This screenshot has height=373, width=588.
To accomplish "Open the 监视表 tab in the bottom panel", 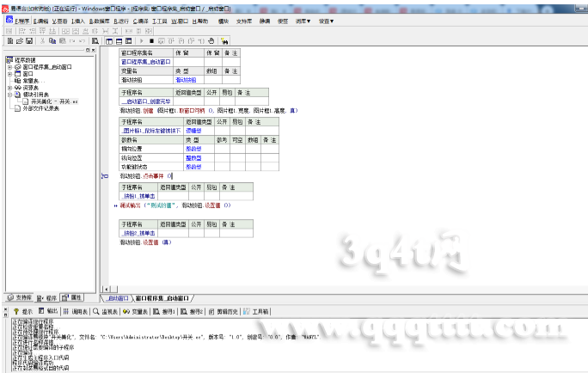I will tap(106, 311).
